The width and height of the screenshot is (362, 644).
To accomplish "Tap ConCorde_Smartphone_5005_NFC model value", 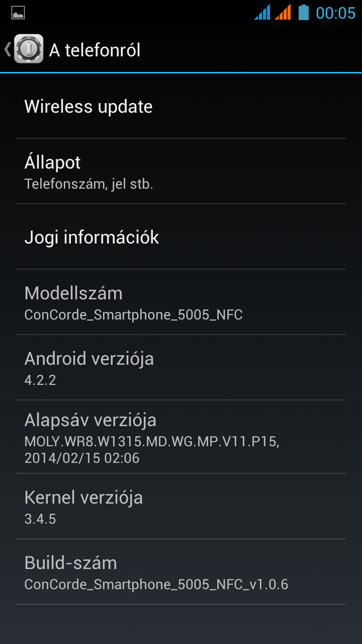I will [x=134, y=315].
